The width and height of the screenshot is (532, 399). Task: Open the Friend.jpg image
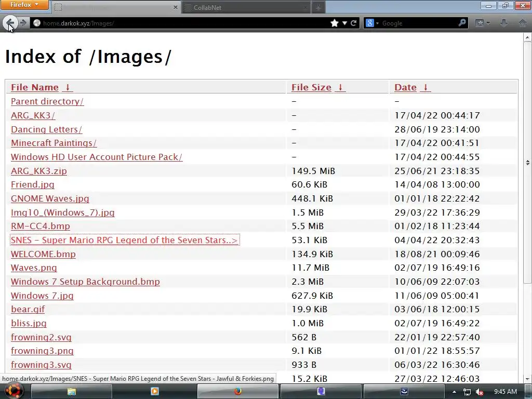(33, 184)
